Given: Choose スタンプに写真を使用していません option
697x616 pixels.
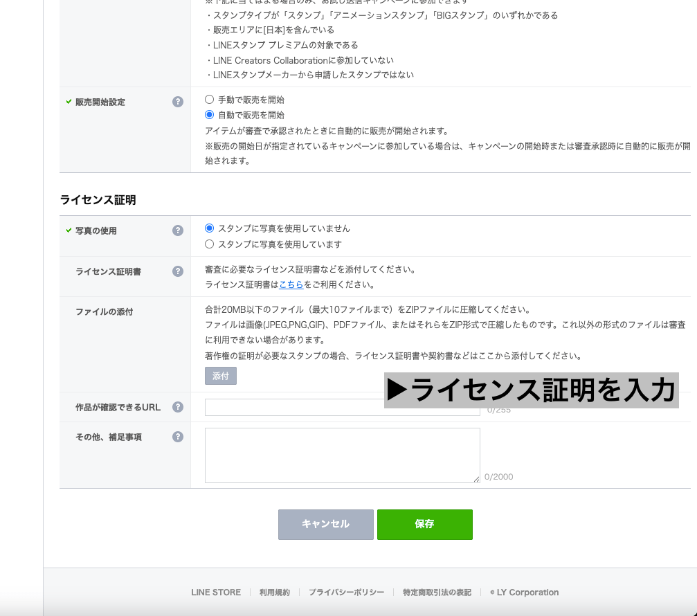Looking at the screenshot, I should tap(209, 228).
